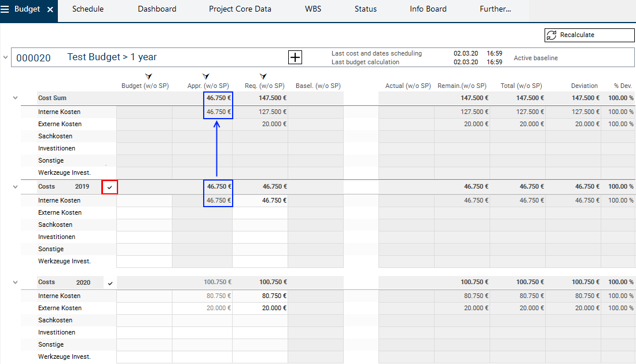This screenshot has height=364, width=636.
Task: Click the Budget field for 2019 Interne Kosten
Action: (x=144, y=200)
